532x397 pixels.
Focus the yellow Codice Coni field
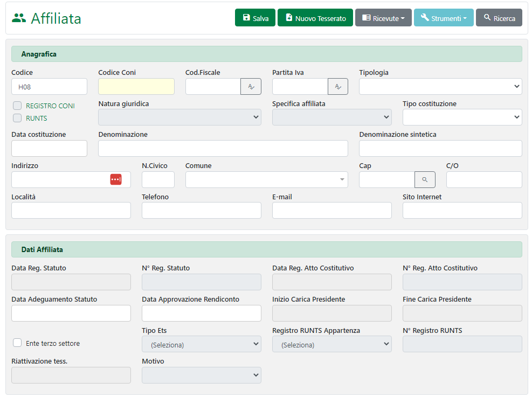136,87
